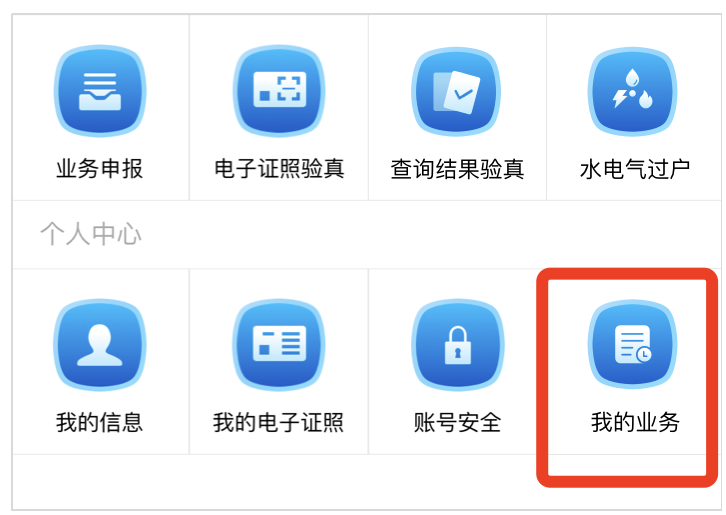Screen dimensions: 726x515
Task: Click the 业务申报 text label
Action: [x=100, y=169]
